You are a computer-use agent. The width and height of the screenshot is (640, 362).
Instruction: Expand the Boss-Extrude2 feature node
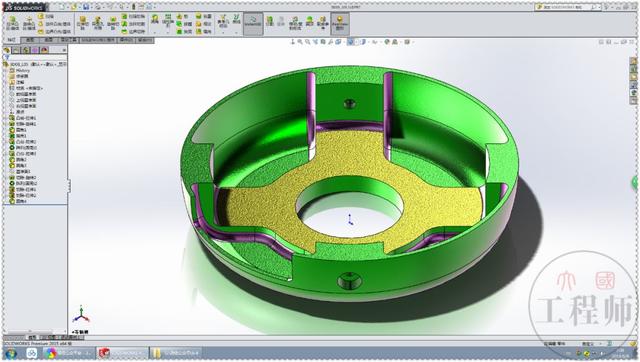(5, 142)
